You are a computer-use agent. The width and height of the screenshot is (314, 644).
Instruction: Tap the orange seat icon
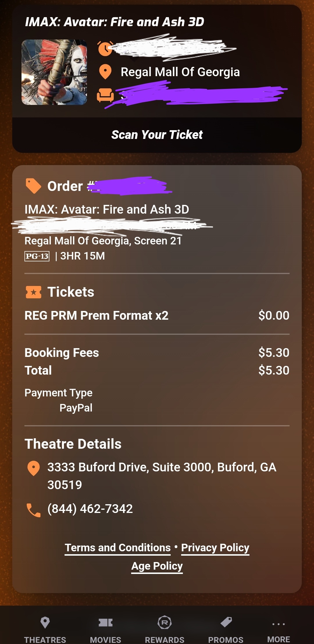coord(105,95)
